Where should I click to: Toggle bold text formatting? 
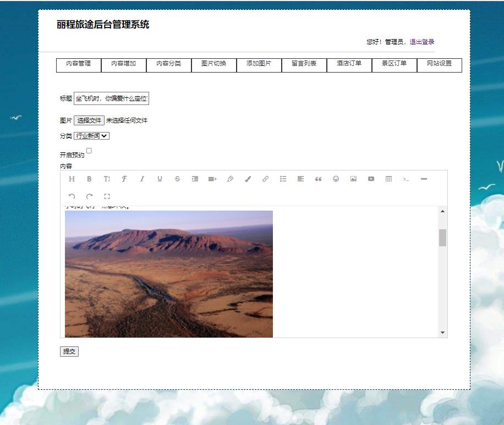pyautogui.click(x=89, y=179)
